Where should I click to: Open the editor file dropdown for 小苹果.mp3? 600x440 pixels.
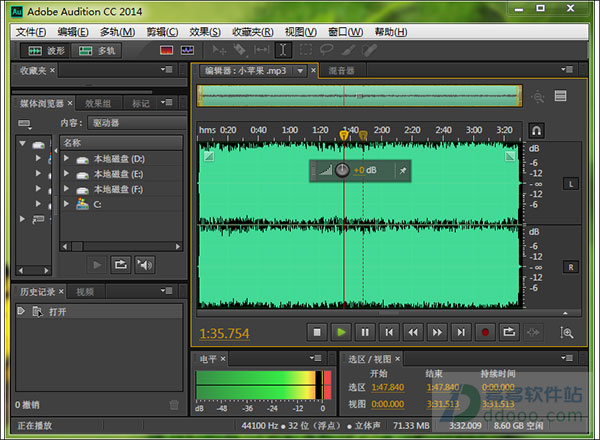click(x=300, y=71)
